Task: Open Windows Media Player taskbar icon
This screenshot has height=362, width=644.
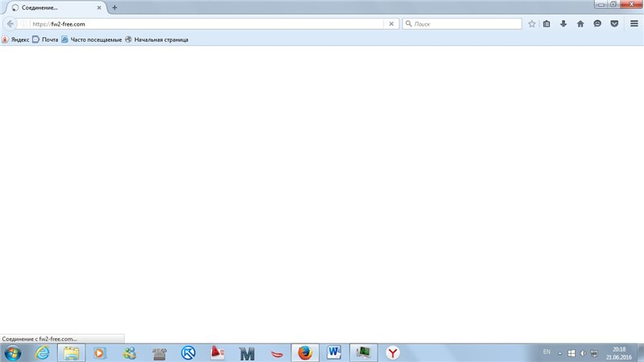Action: [100, 353]
